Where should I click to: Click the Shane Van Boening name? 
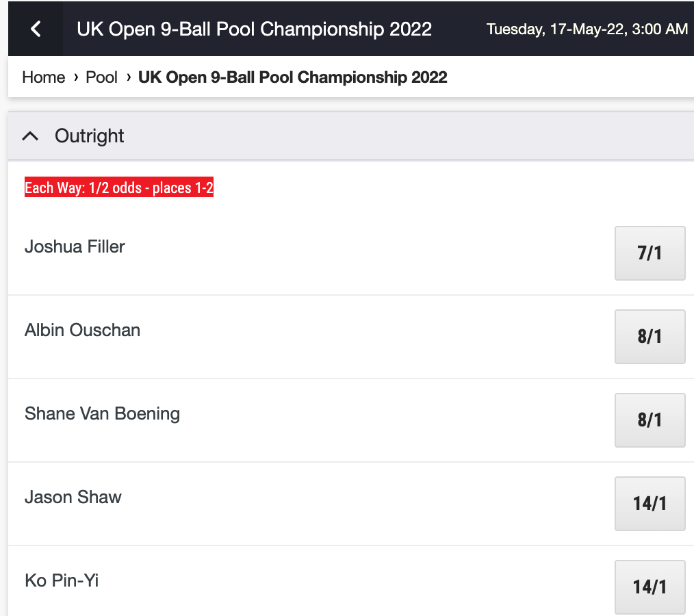(x=102, y=413)
